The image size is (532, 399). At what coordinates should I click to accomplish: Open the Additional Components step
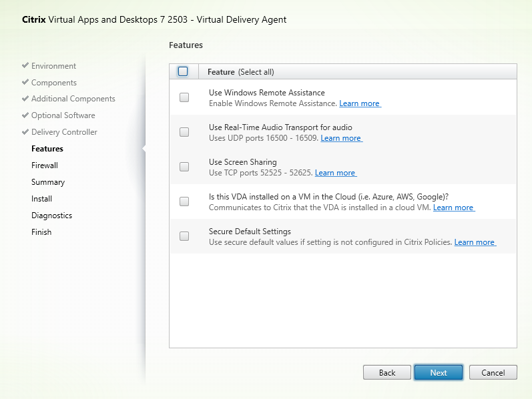point(73,99)
